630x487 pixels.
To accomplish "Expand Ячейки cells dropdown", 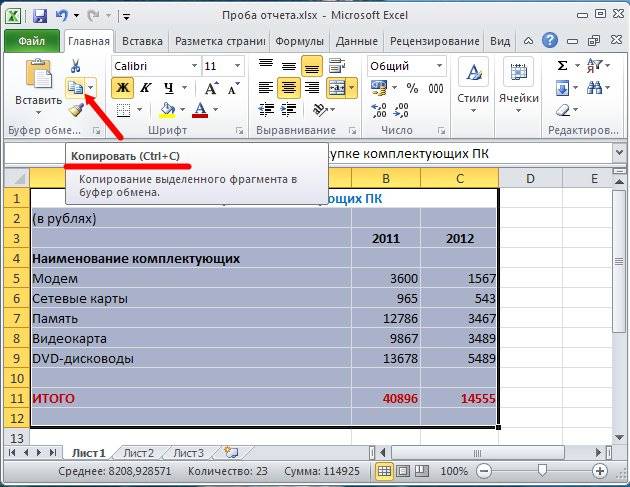I will tap(518, 111).
